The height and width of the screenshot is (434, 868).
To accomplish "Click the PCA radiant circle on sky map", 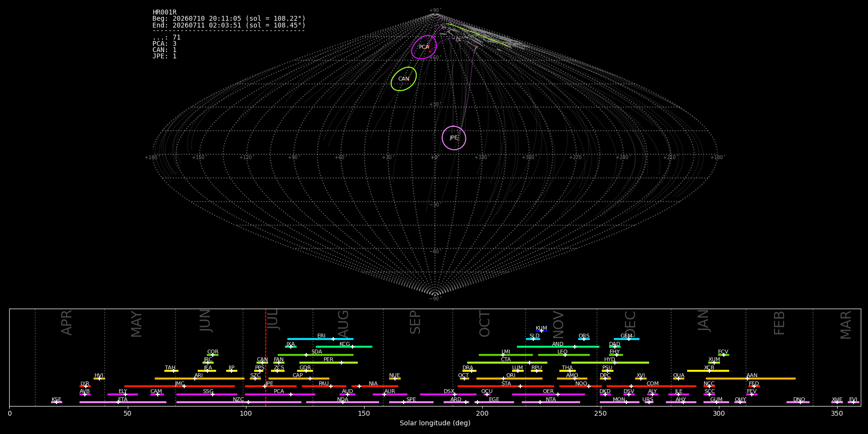I will pos(424,47).
